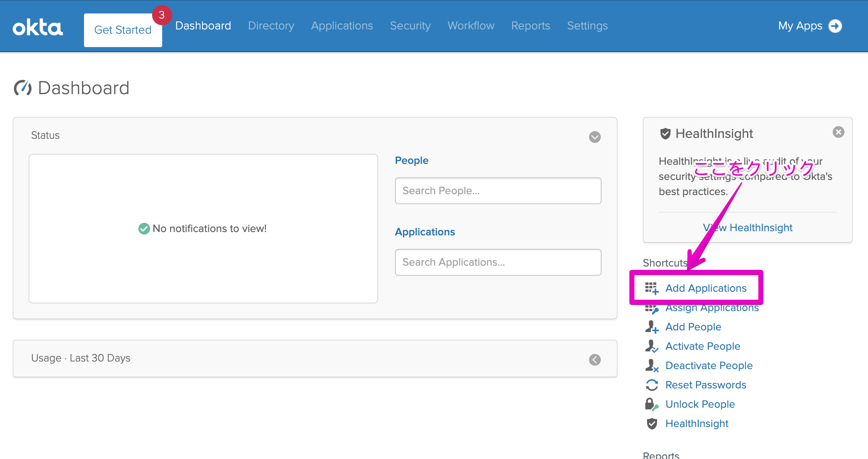The image size is (868, 459).
Task: Click the Reset Passwords shortcut
Action: 706,385
